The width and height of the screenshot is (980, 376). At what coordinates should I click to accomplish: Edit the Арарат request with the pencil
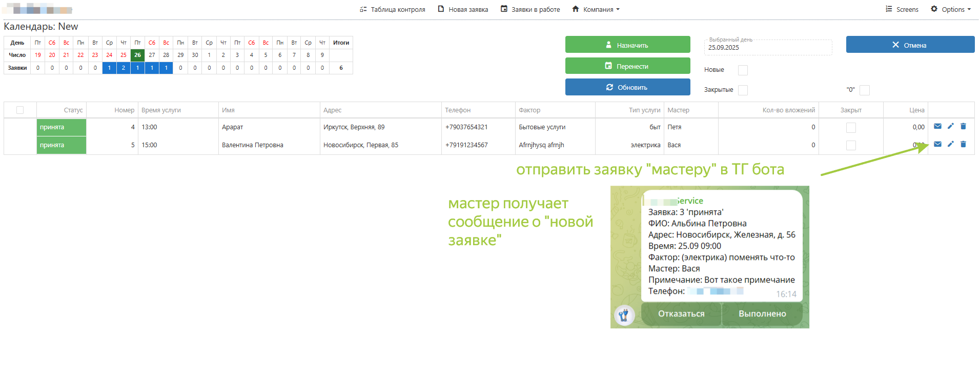[950, 126]
